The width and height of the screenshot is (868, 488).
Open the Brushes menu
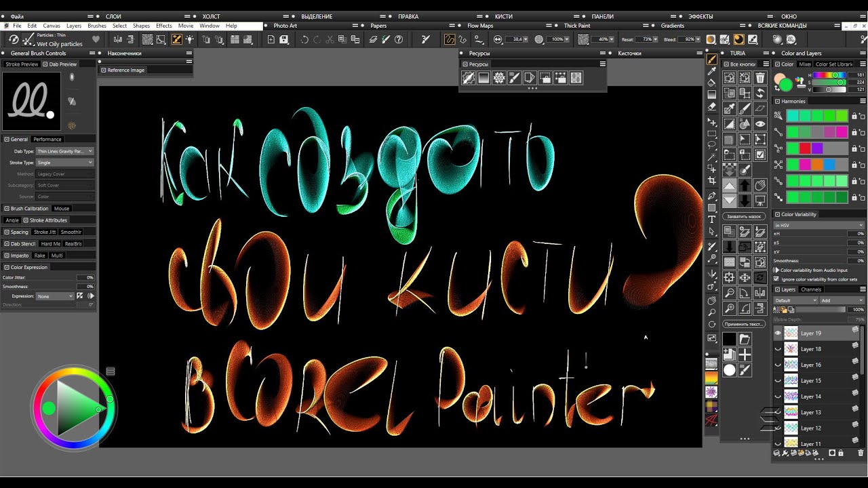(x=97, y=26)
